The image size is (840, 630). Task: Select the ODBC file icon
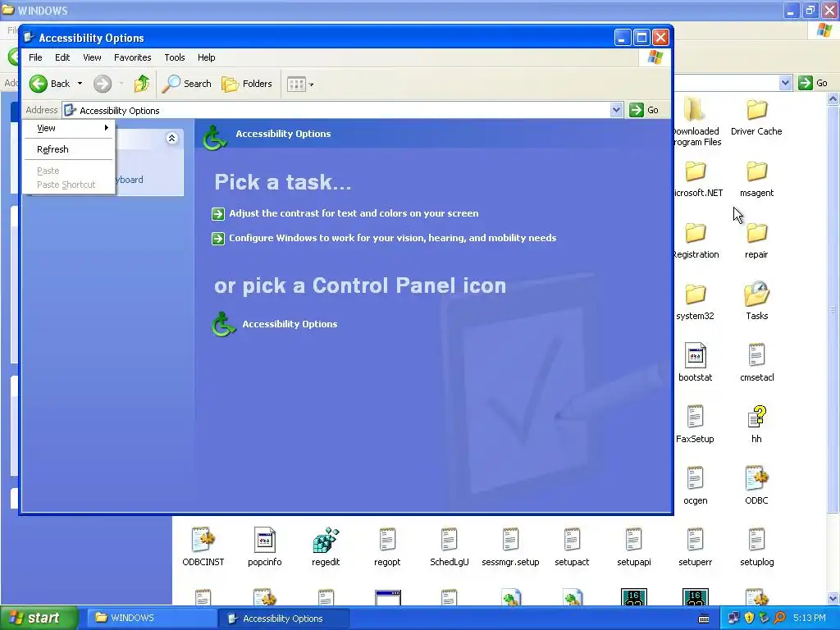pyautogui.click(x=756, y=478)
